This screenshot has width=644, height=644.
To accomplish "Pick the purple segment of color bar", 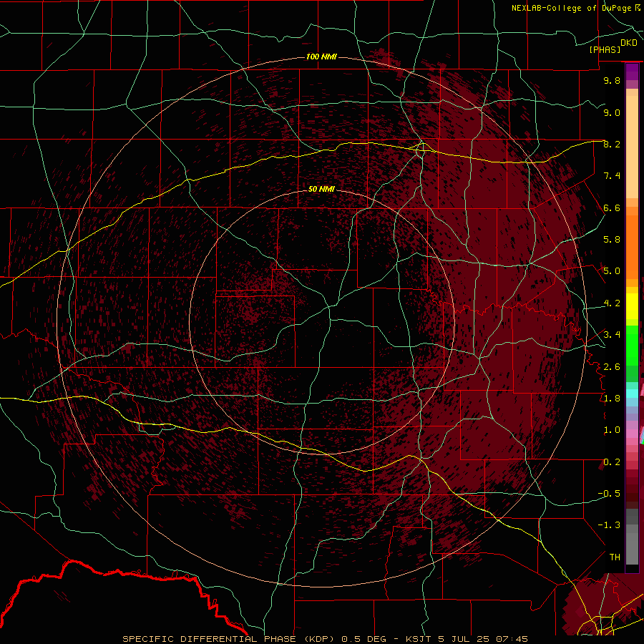I will 632,72.
